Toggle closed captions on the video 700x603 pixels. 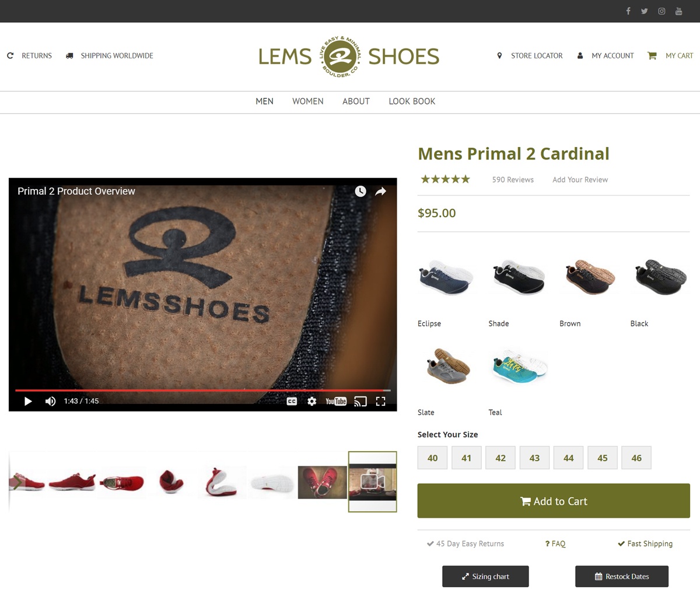(292, 401)
